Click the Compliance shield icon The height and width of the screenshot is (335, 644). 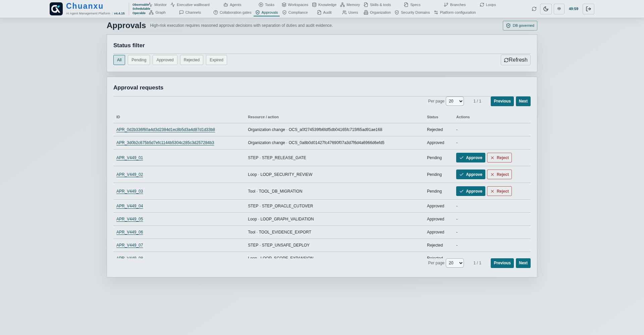point(284,12)
